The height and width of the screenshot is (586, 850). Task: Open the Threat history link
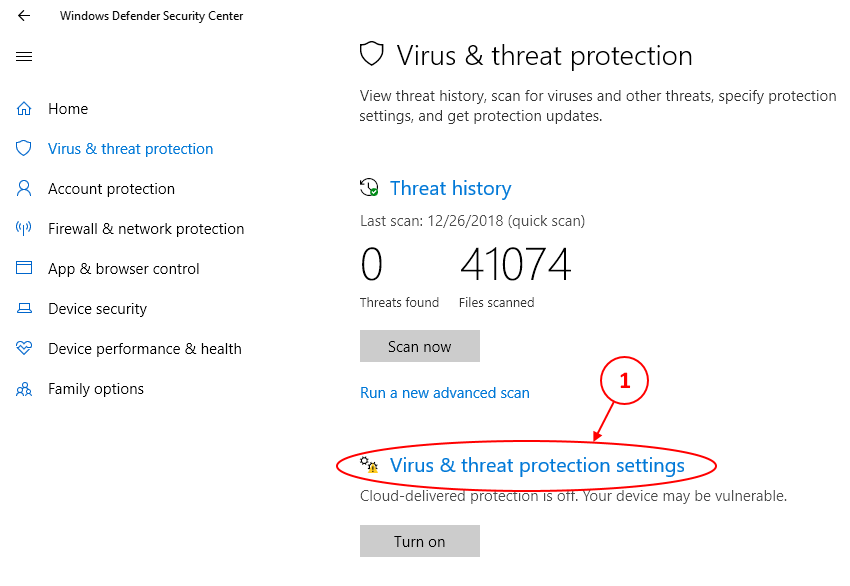[x=450, y=188]
